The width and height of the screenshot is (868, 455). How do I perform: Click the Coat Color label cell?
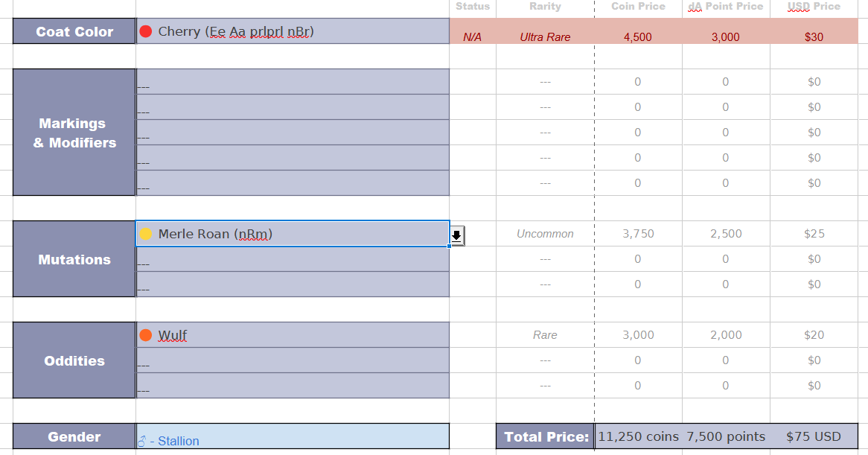[74, 31]
